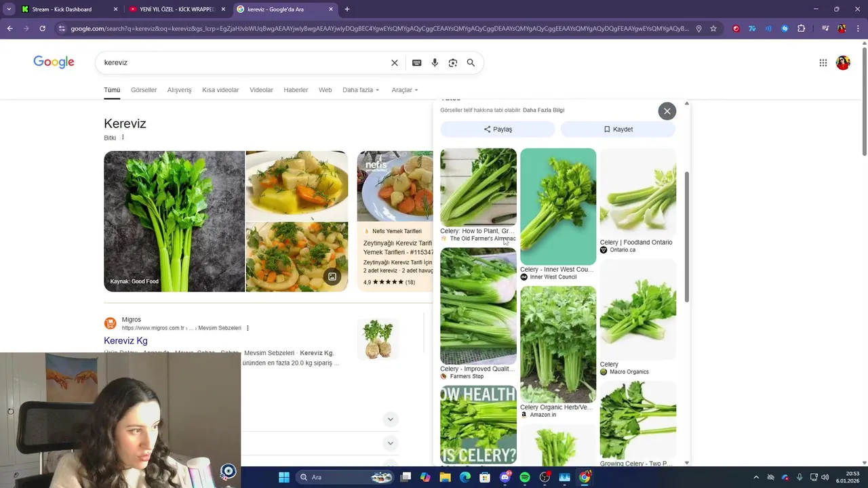The width and height of the screenshot is (868, 488).
Task: Expand the first collapsed question chevron
Action: click(x=390, y=420)
